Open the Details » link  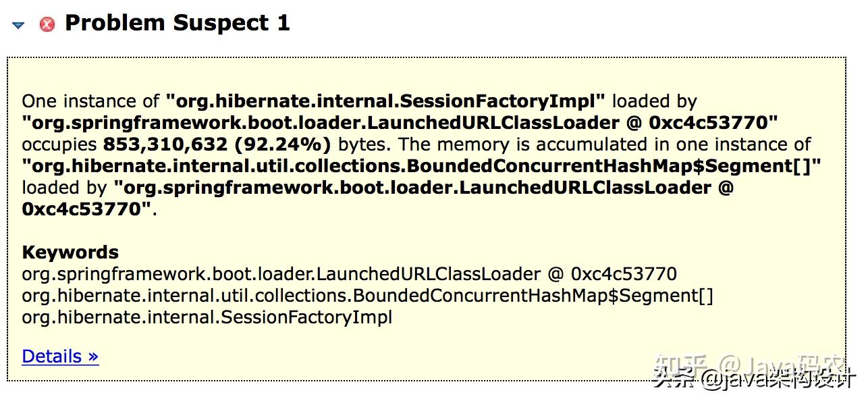(x=60, y=356)
